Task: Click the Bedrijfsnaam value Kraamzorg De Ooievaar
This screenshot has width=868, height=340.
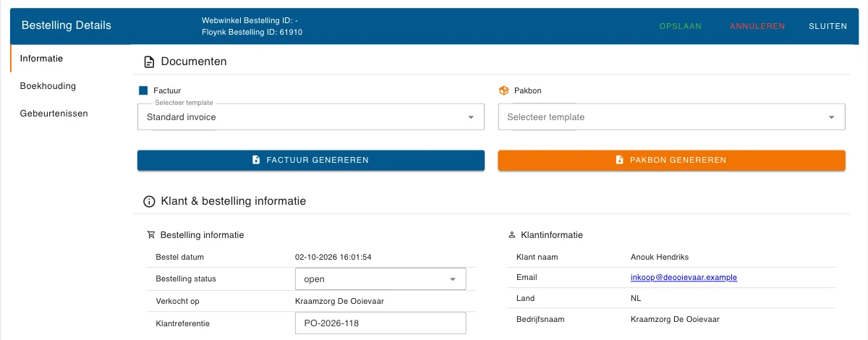Action: pos(675,319)
